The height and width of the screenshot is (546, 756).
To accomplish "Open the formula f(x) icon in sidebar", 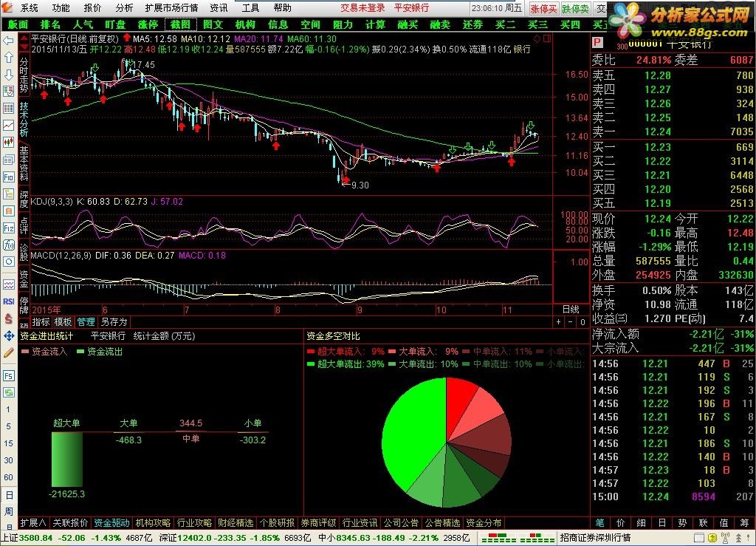I will pyautogui.click(x=8, y=245).
